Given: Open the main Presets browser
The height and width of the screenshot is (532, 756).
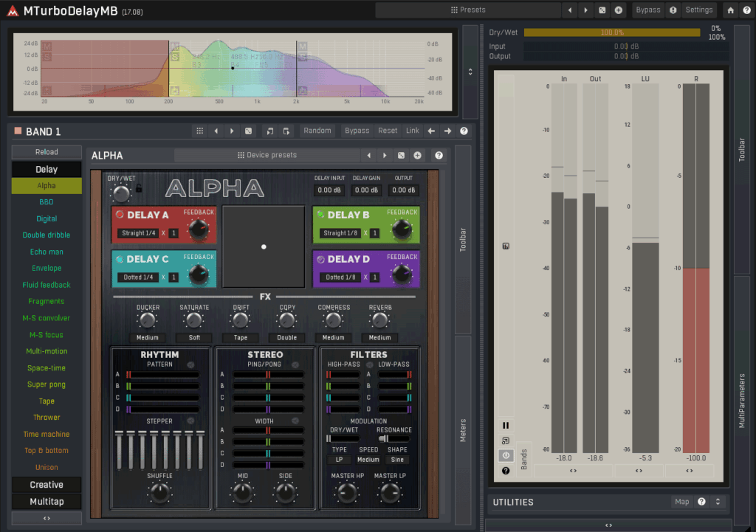Looking at the screenshot, I should click(x=467, y=10).
